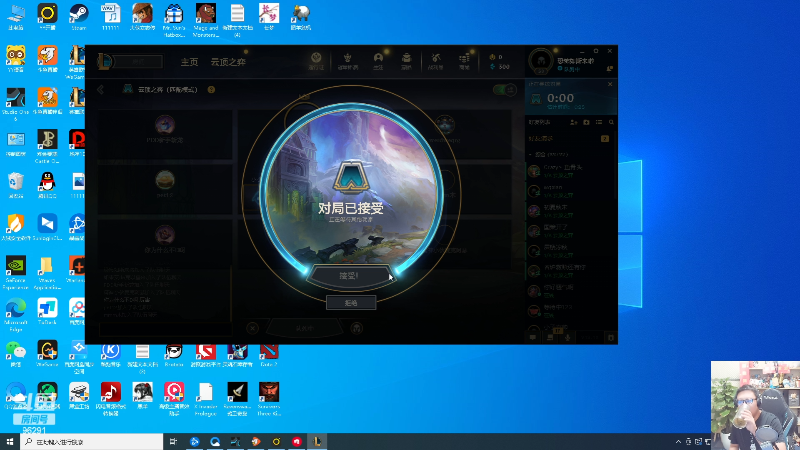The width and height of the screenshot is (800, 450).
Task: Open the Windows Start menu
Action: point(10,441)
